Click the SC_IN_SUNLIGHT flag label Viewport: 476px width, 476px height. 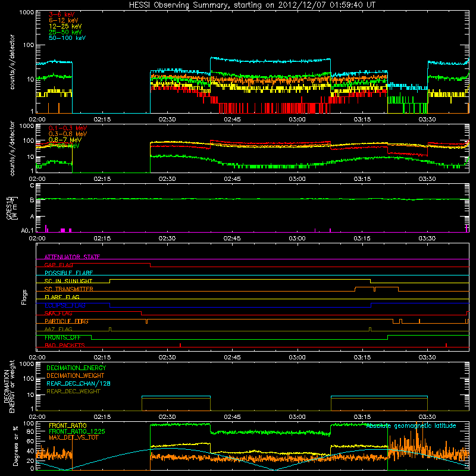tap(68, 281)
